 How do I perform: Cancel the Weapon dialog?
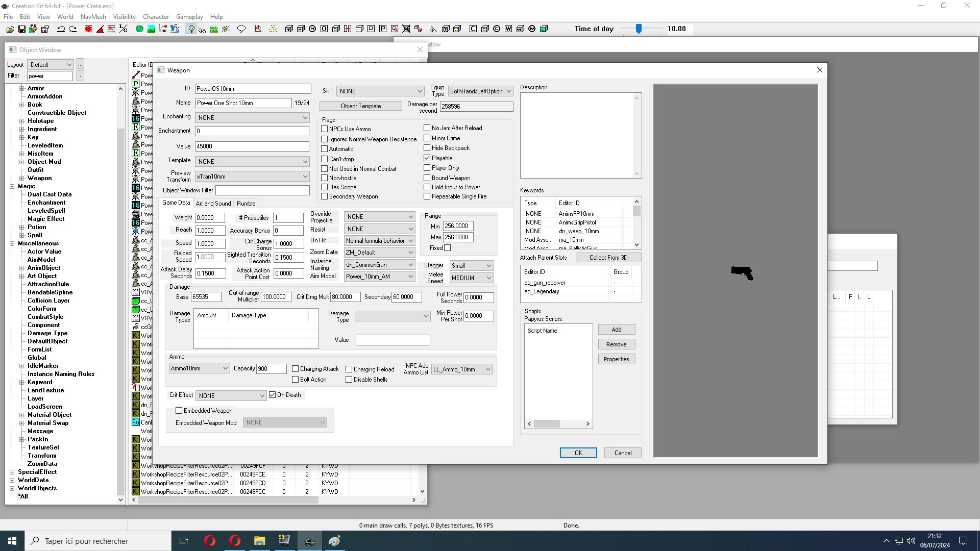pos(623,453)
